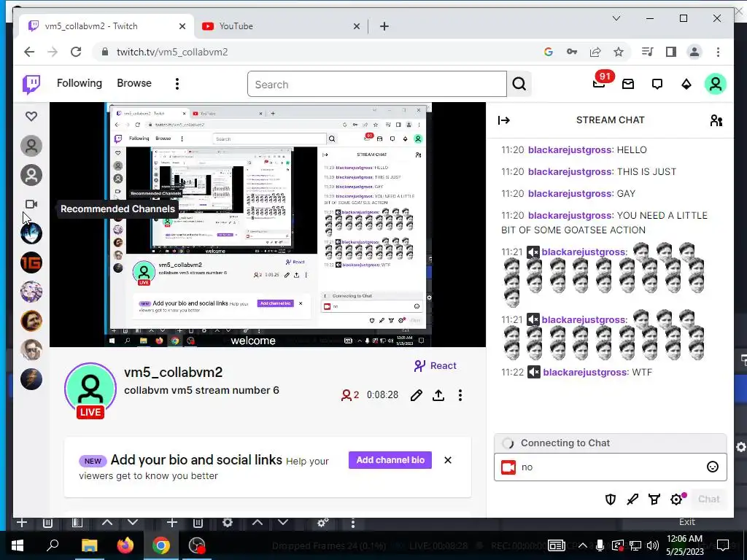Open the media control icon in Chrome toolbar
The image size is (747, 560).
tap(647, 52)
